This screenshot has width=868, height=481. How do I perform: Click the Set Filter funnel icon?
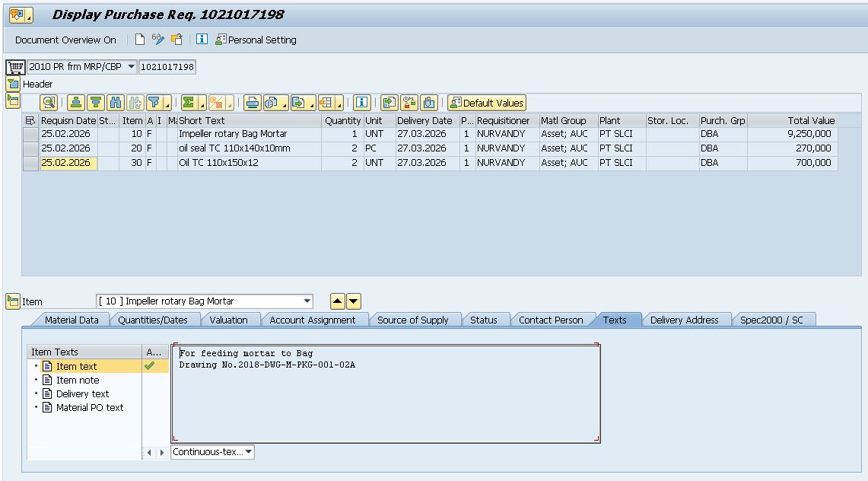[154, 103]
